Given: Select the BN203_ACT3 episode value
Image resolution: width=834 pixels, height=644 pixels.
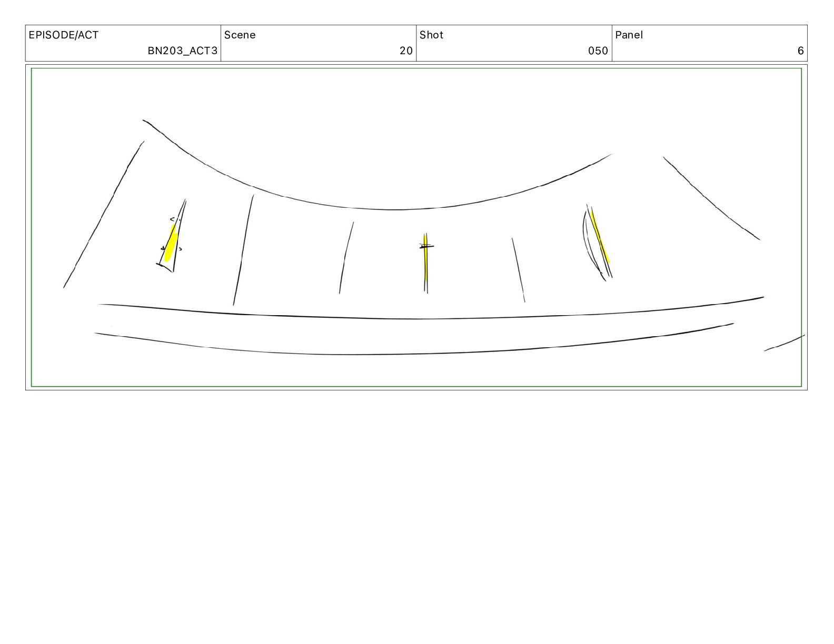Looking at the screenshot, I should click(182, 51).
